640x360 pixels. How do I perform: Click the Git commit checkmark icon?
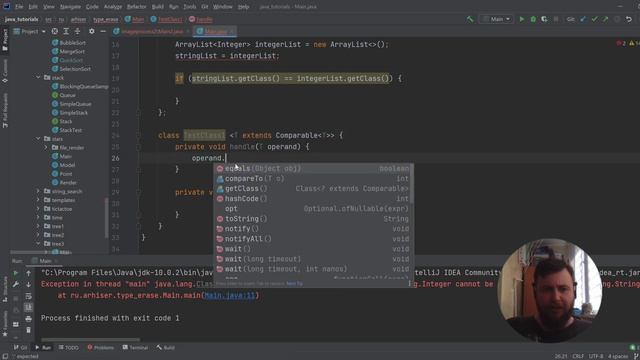click(x=594, y=19)
